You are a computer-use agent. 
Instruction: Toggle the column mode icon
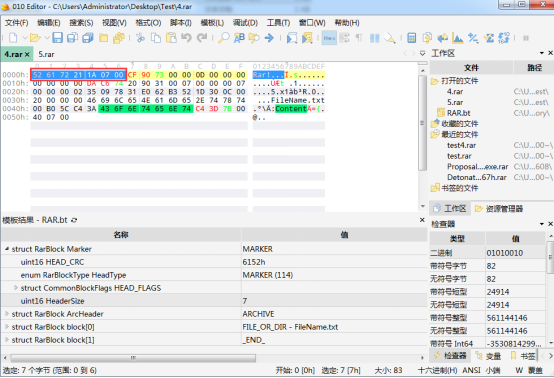tap(375, 37)
